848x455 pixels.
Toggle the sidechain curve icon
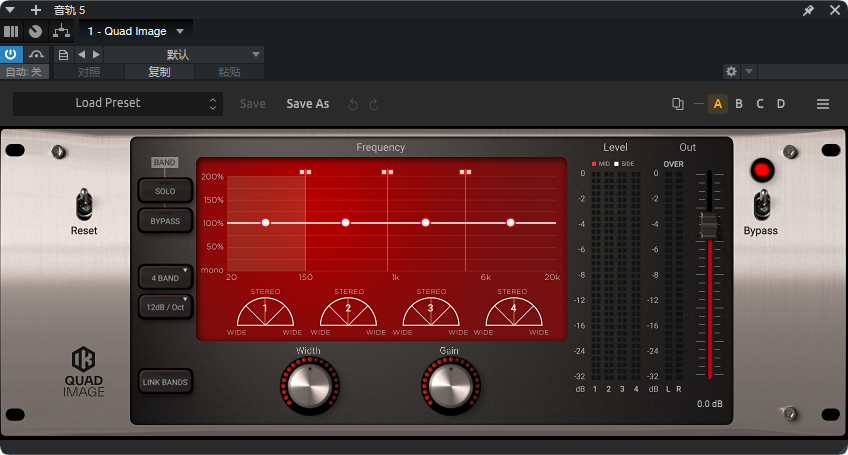coord(36,54)
